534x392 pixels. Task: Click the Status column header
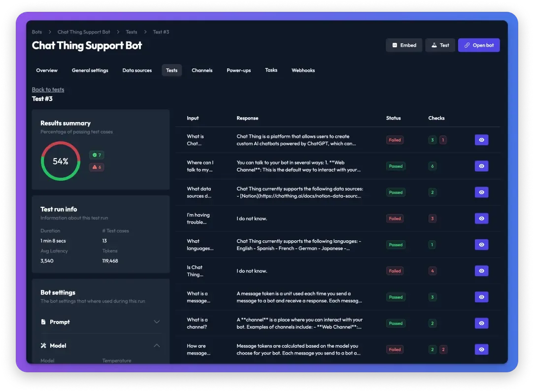[x=393, y=118]
